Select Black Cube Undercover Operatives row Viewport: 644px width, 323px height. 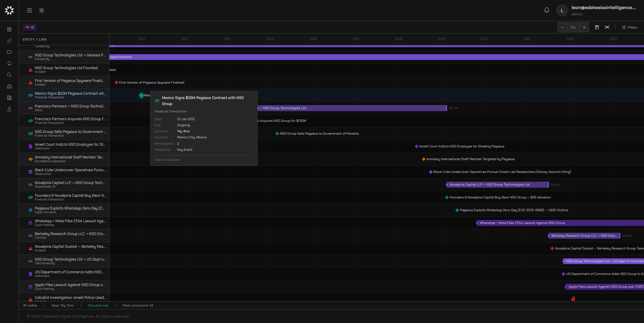[64, 172]
